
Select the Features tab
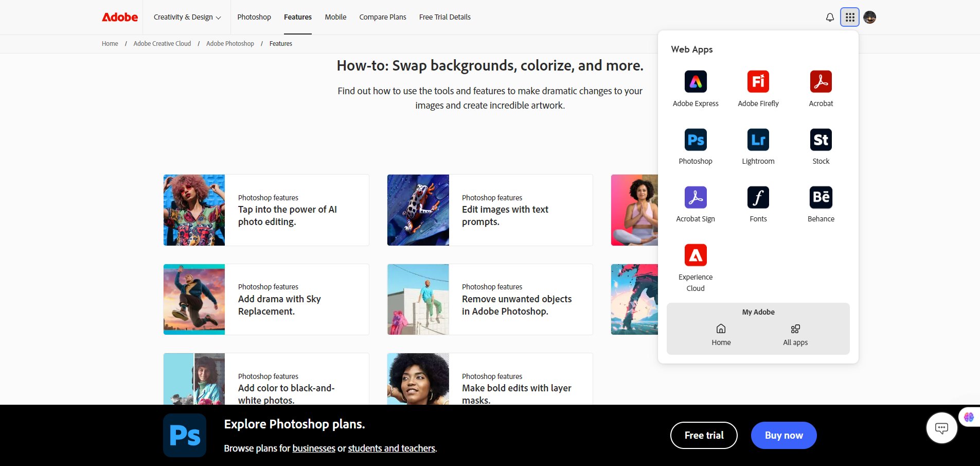click(298, 17)
